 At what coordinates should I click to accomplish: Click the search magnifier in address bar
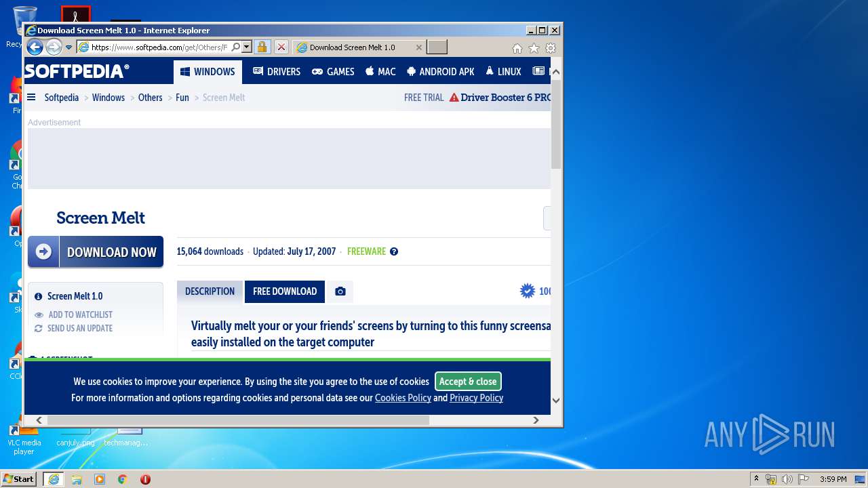(235, 47)
